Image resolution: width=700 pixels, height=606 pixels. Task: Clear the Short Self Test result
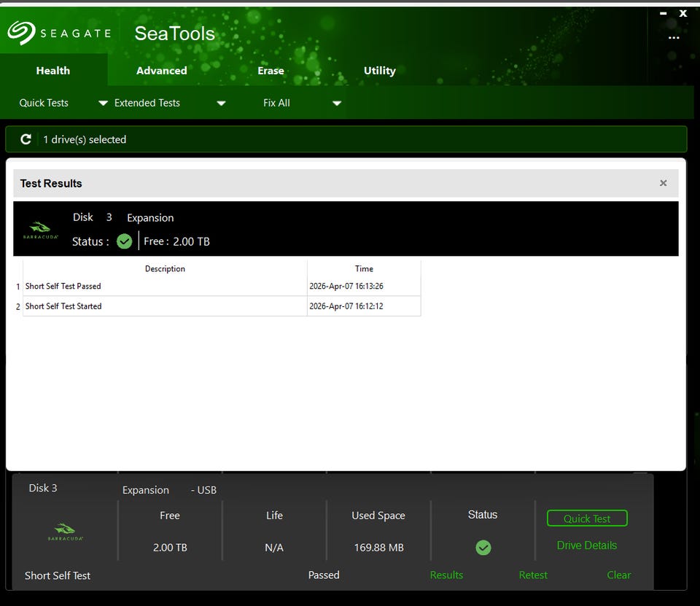618,575
